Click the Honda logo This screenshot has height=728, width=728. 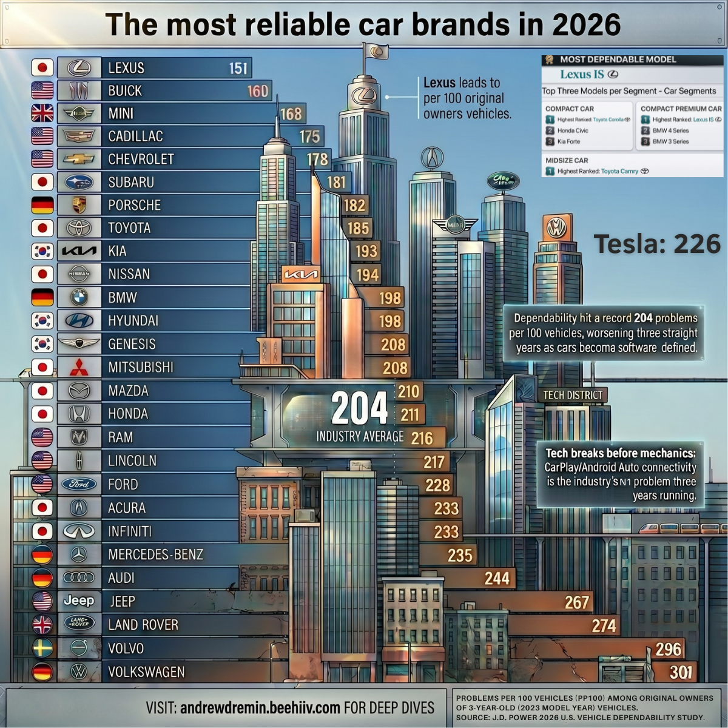pos(79,414)
